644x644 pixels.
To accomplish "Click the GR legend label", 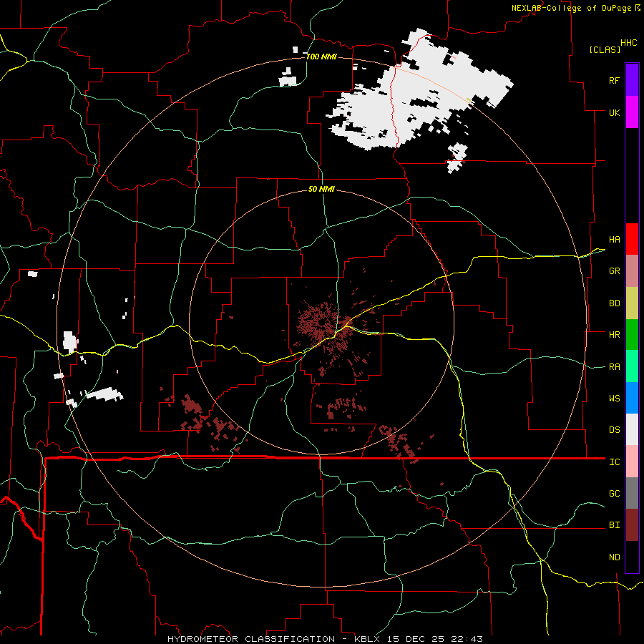I will click(614, 271).
